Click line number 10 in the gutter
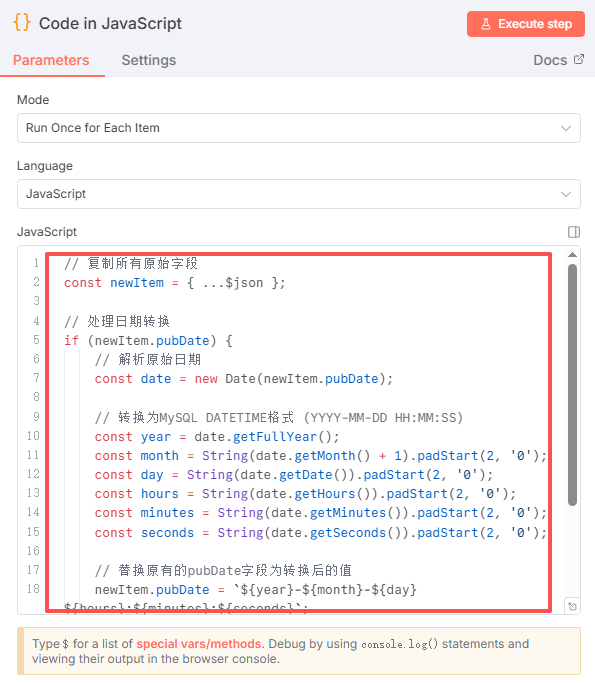 pyautogui.click(x=33, y=436)
